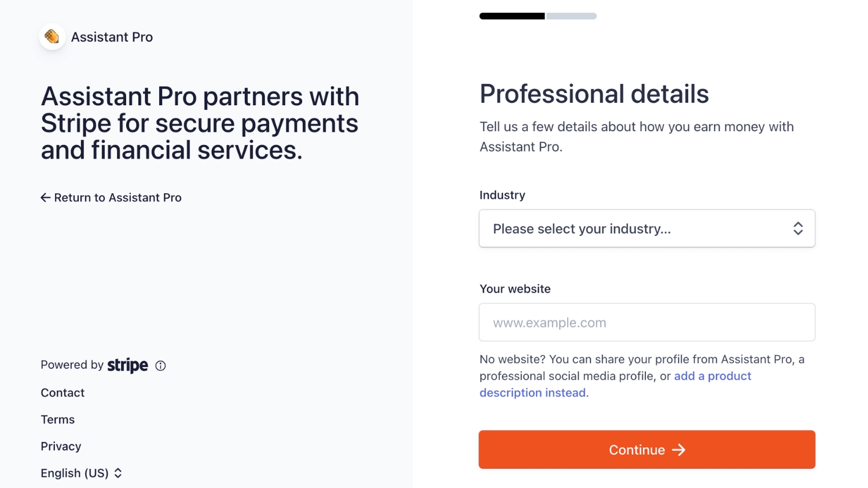The height and width of the screenshot is (488, 868).
Task: Click the dark completed progress bar segment
Action: click(x=512, y=16)
